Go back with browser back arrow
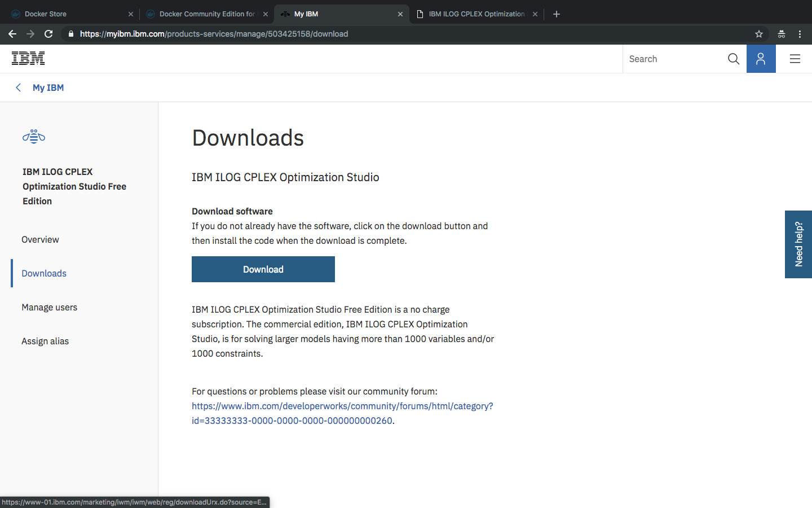812x508 pixels. point(12,34)
